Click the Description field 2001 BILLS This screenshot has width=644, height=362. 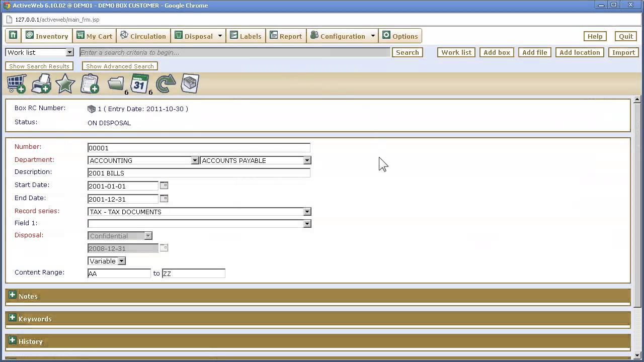point(199,173)
